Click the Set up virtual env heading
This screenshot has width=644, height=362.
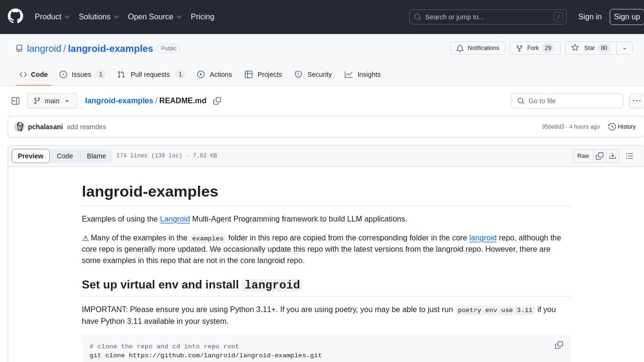pyautogui.click(x=192, y=285)
